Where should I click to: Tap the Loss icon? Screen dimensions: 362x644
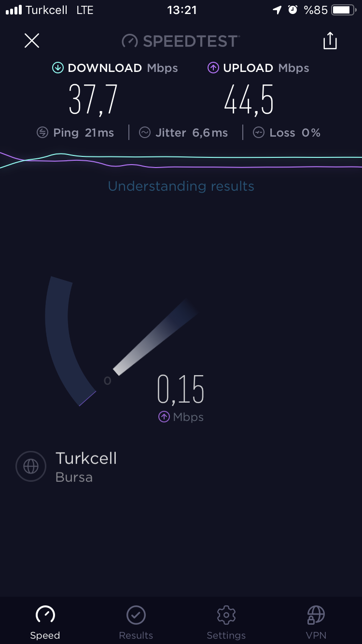click(x=259, y=133)
